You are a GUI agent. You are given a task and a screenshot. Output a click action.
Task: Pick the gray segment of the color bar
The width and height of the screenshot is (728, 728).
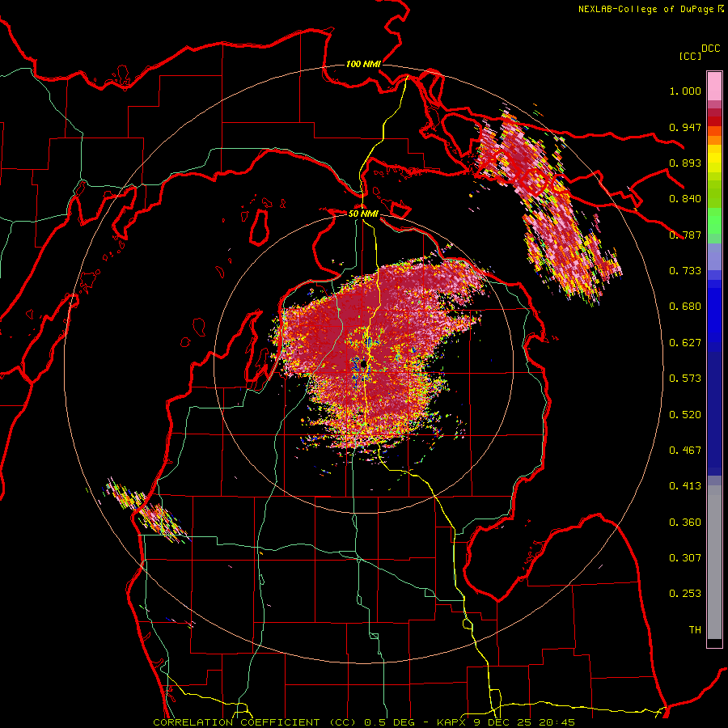coord(714,562)
